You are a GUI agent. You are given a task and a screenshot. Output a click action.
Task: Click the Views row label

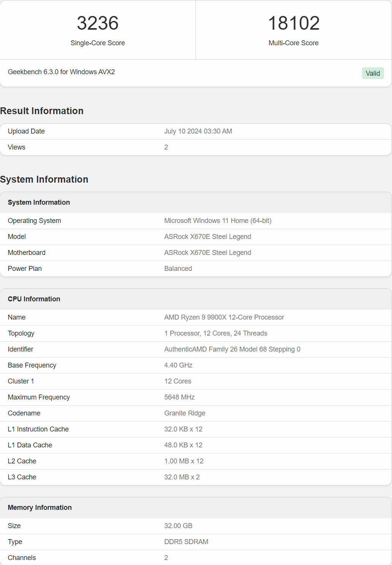[17, 147]
